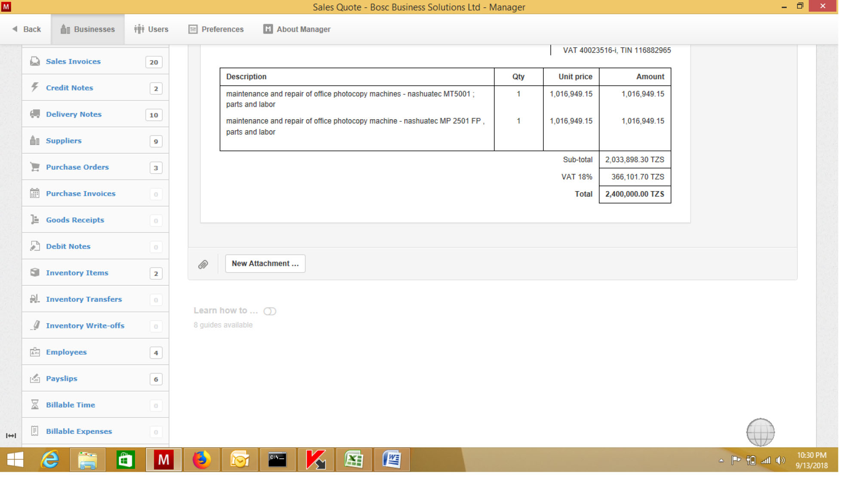The image size is (868, 482).
Task: Click the MP 2501 FP line item description
Action: pos(355,127)
